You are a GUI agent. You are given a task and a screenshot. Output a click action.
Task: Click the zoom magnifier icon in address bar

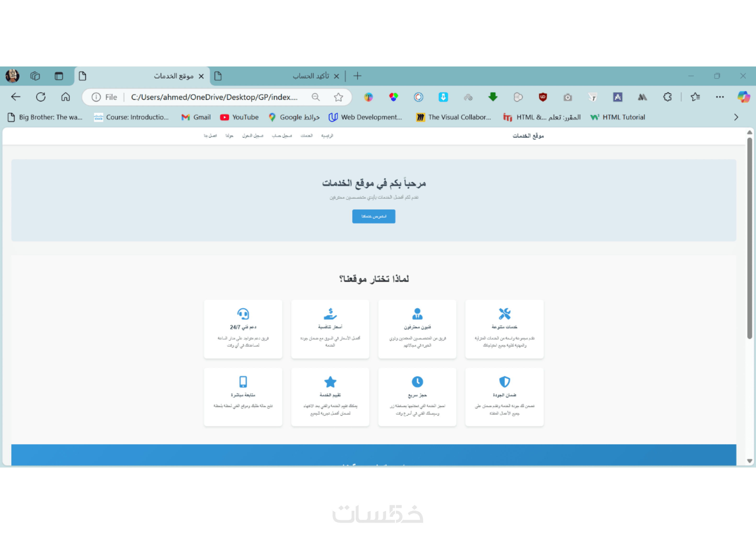pyautogui.click(x=315, y=97)
